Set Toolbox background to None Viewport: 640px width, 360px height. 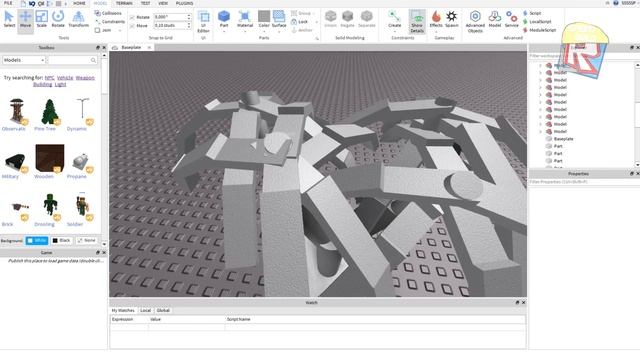(86, 240)
